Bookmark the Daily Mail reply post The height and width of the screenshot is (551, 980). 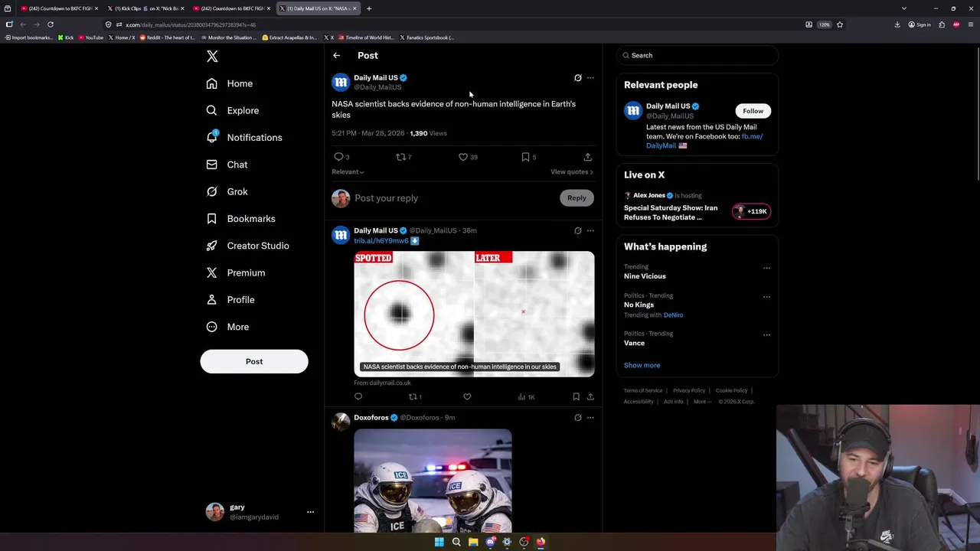pos(576,396)
